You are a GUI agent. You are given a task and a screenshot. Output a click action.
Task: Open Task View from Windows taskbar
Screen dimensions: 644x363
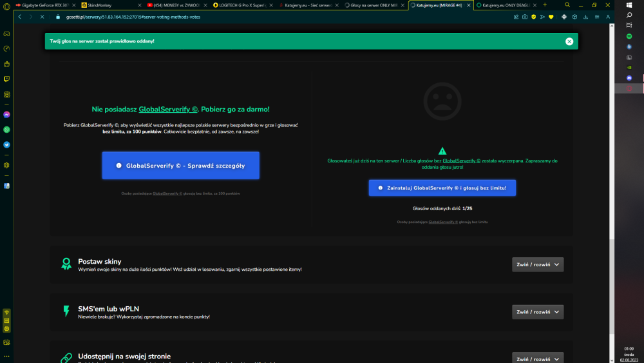(629, 26)
